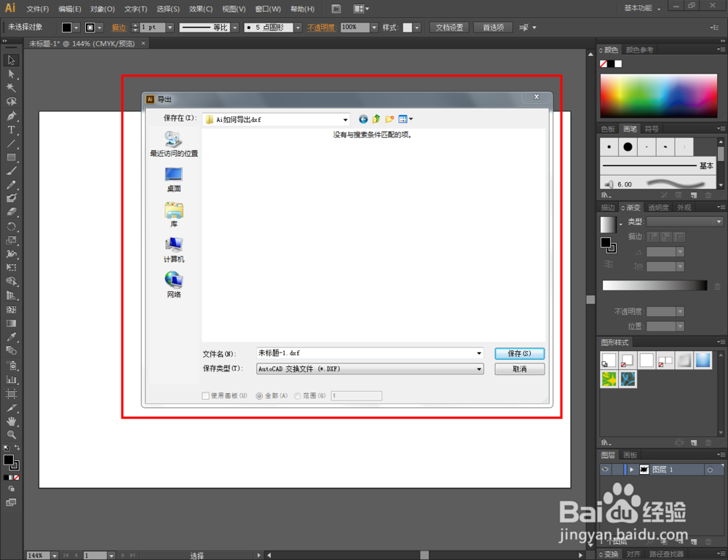Select the Magic Wand tool

pyautogui.click(x=11, y=88)
